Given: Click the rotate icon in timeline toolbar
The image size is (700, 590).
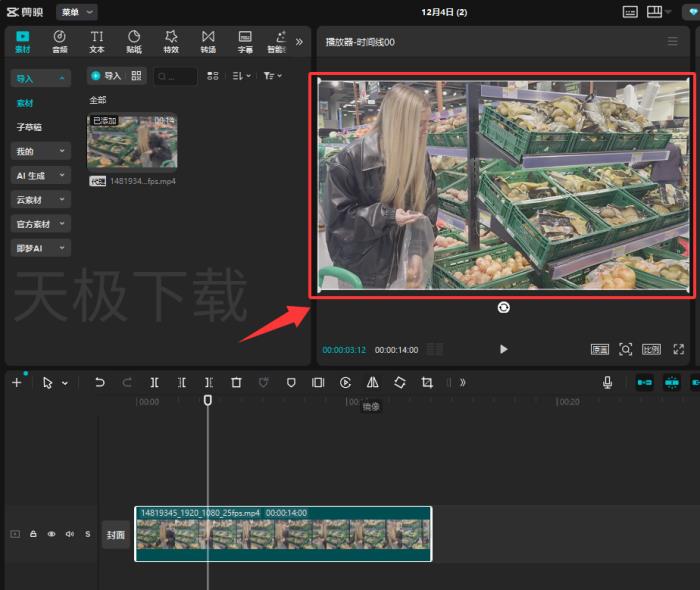Looking at the screenshot, I should pyautogui.click(x=399, y=382).
